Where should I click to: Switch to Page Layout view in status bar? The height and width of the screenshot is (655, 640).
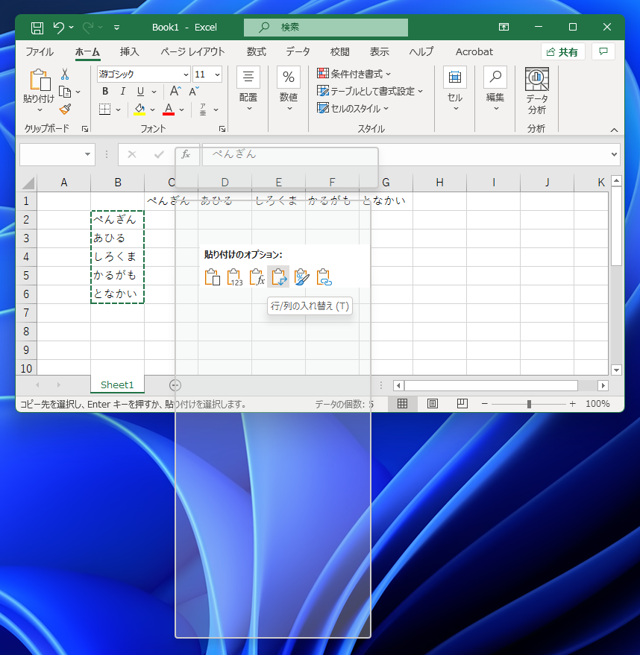(432, 404)
